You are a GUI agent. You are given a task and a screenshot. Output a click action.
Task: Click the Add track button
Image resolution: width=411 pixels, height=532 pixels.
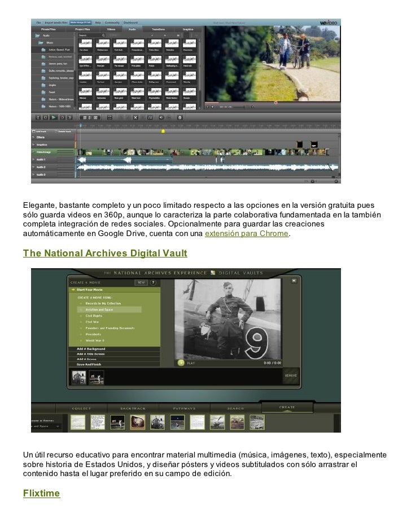click(40, 131)
